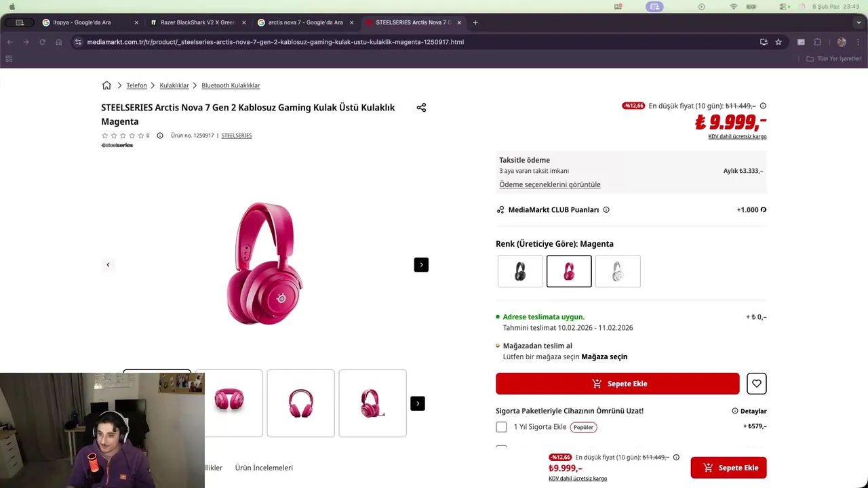Click info icon beside lowest price text

[763, 106]
